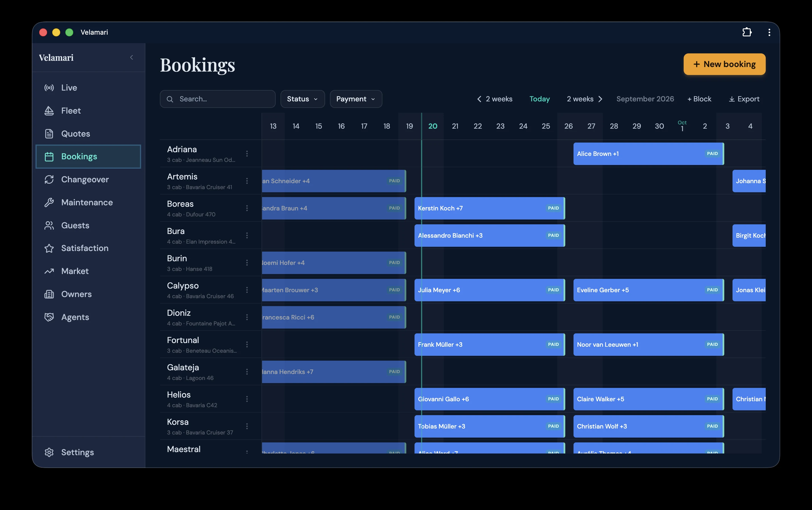
Task: Open Fortunal row options menu
Action: click(247, 344)
